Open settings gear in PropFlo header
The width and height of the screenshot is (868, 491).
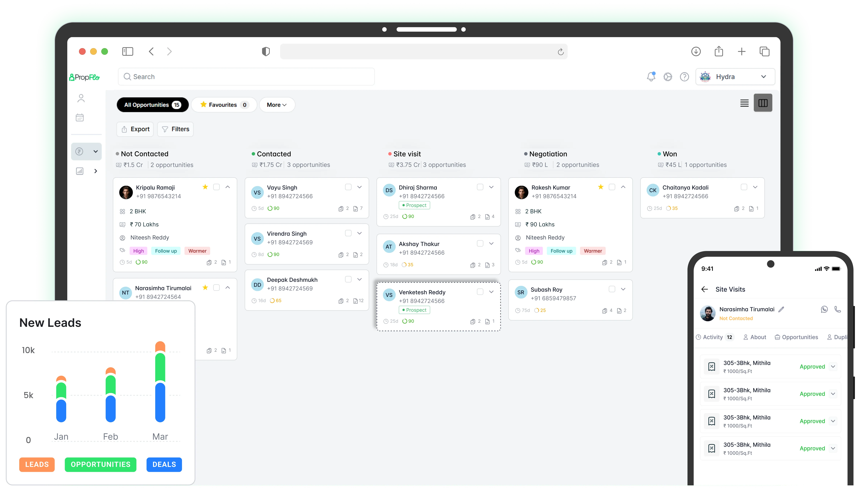pyautogui.click(x=668, y=77)
